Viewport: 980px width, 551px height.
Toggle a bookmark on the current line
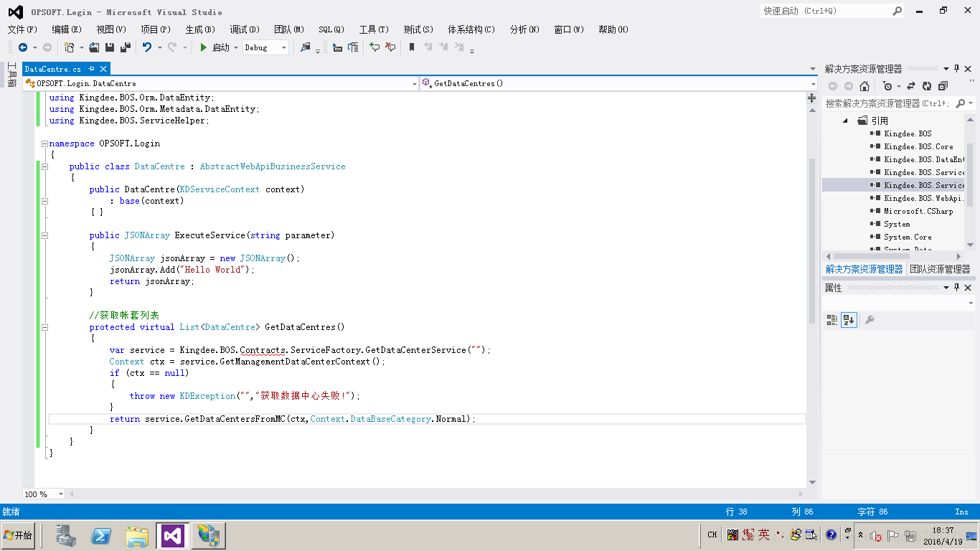pos(412,47)
